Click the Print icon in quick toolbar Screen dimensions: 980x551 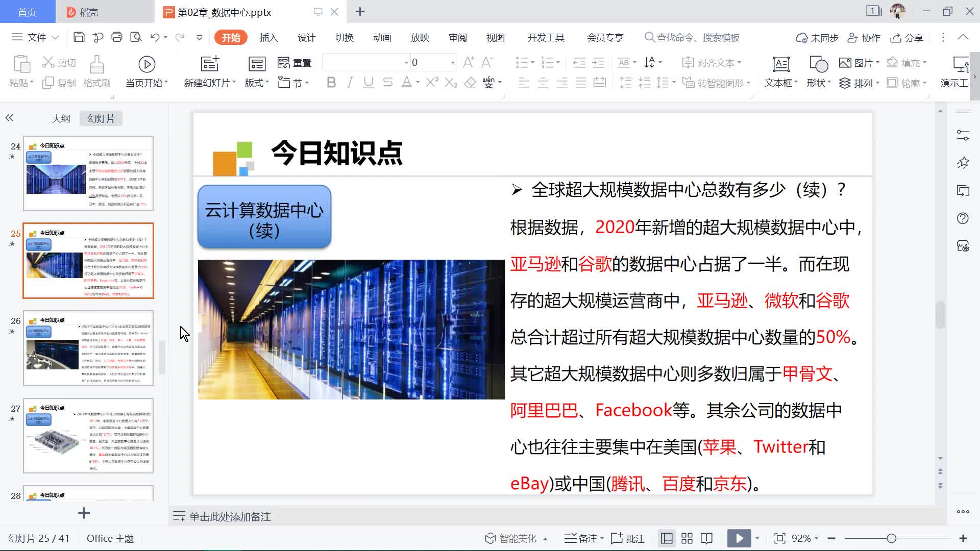pyautogui.click(x=117, y=37)
